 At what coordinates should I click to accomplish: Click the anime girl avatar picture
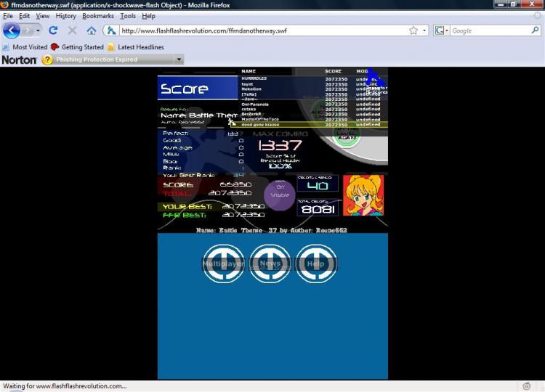click(x=363, y=195)
